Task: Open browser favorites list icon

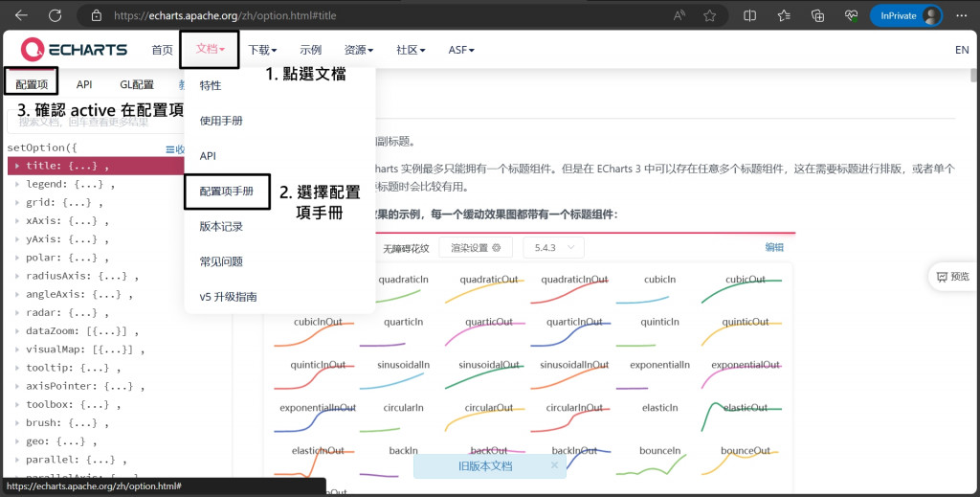Action: click(x=784, y=15)
